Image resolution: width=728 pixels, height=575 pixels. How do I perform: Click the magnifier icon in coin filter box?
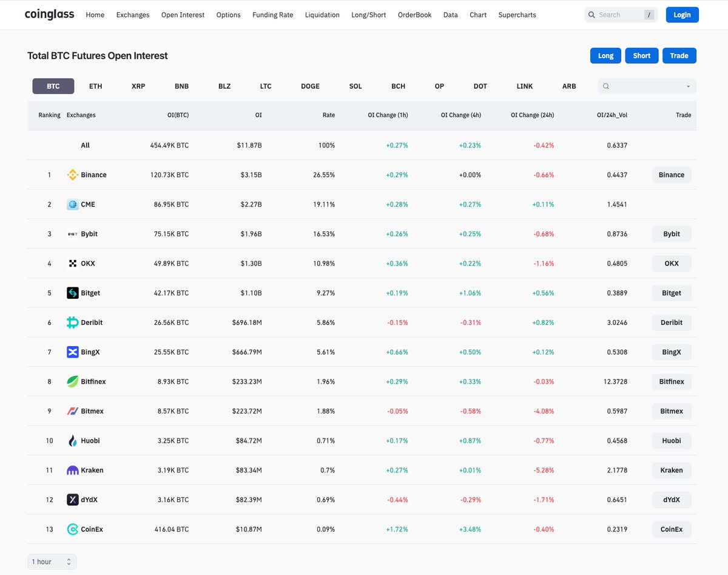pos(605,87)
